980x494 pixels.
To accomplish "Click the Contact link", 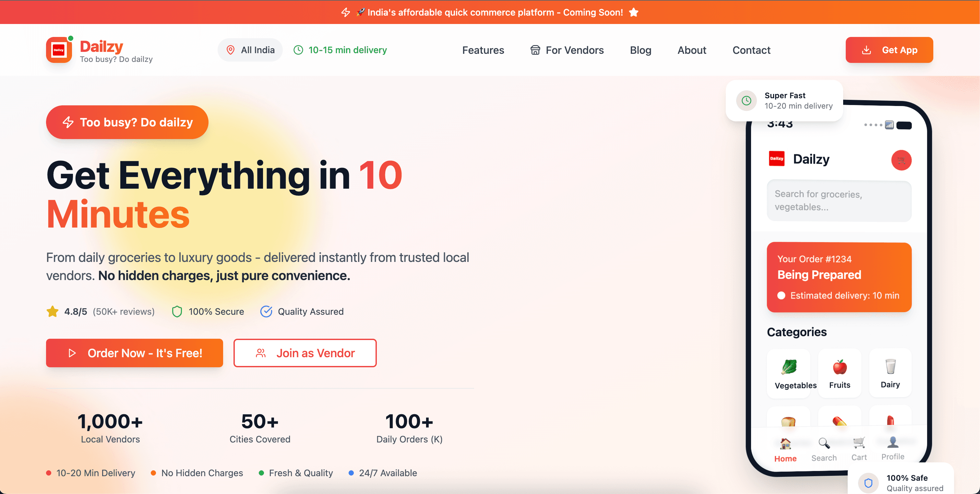I will [x=751, y=50].
